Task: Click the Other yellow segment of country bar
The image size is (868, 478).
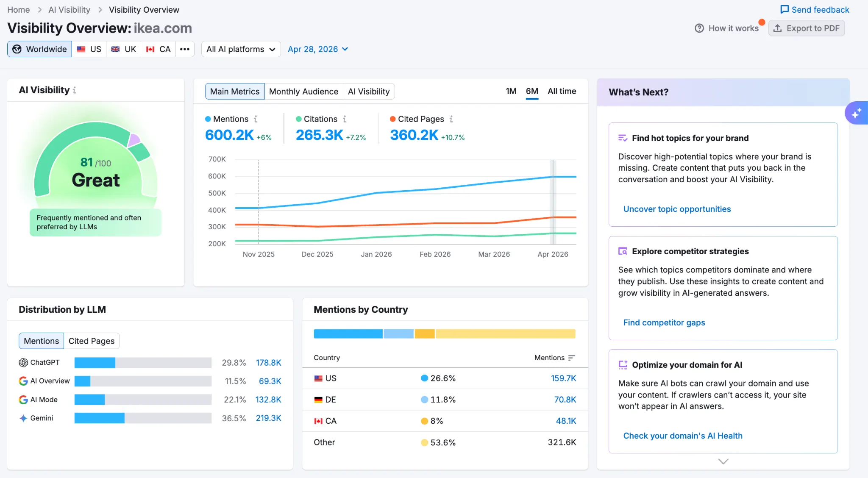Action: click(x=506, y=334)
